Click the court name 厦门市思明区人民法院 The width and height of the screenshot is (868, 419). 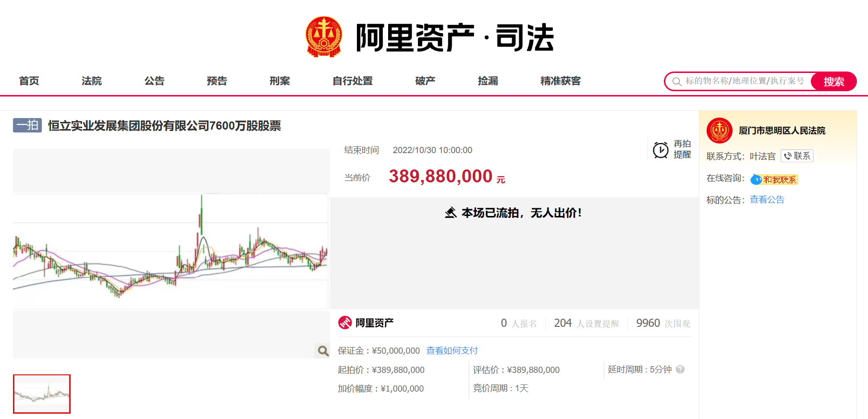pyautogui.click(x=782, y=131)
